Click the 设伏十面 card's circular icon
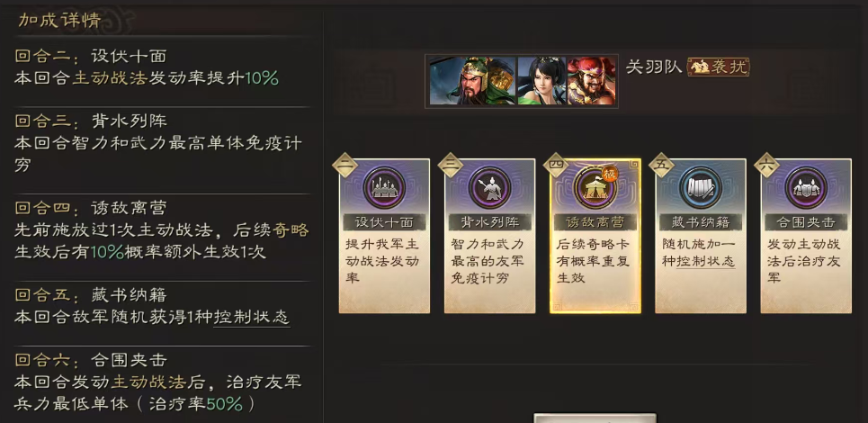Screen dimensions: 868x423 tap(384, 188)
